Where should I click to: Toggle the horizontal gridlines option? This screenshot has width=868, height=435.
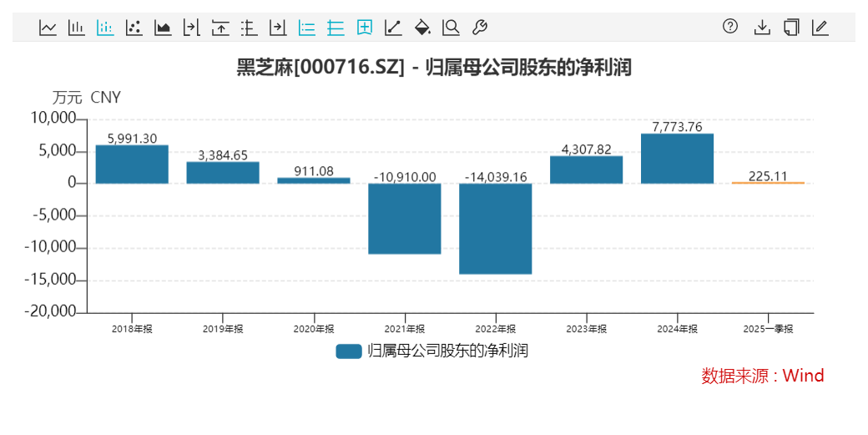click(336, 27)
